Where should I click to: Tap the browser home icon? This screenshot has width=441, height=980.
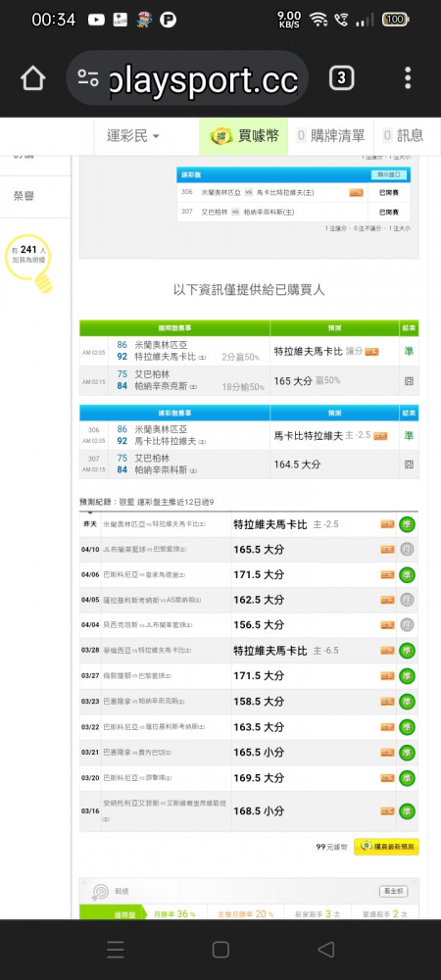coord(33,78)
